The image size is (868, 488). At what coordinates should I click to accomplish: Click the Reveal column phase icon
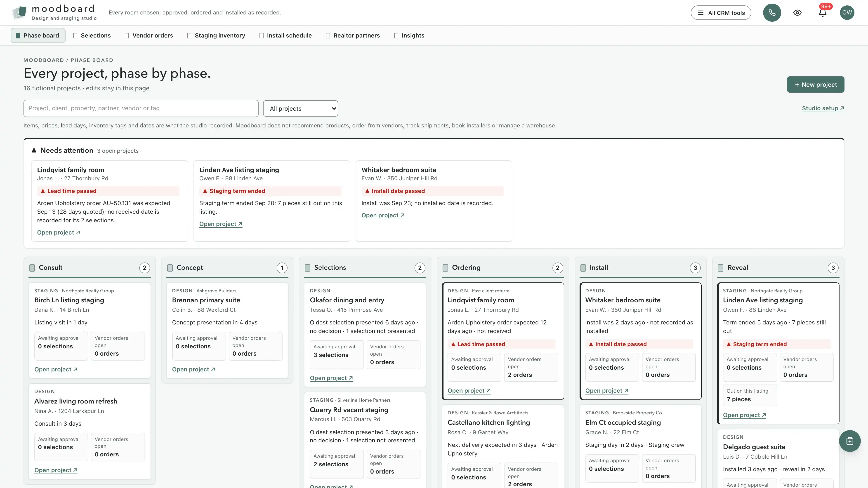coord(720,268)
